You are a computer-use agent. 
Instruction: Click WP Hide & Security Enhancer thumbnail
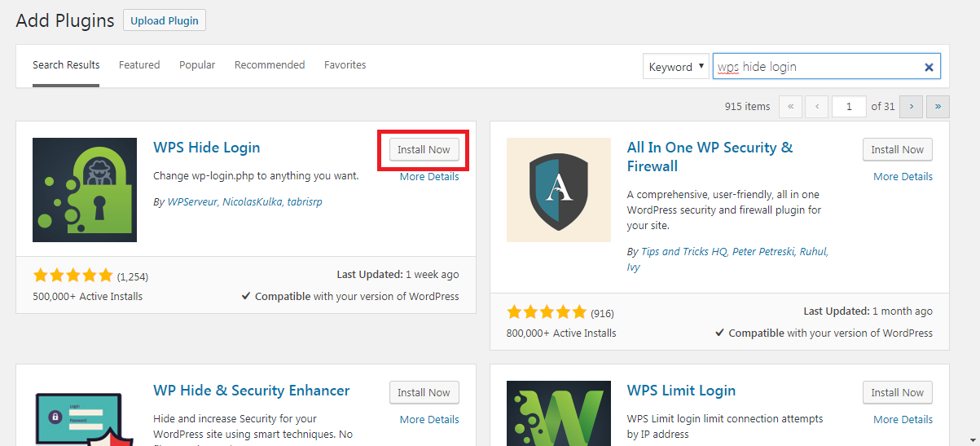coord(85,413)
